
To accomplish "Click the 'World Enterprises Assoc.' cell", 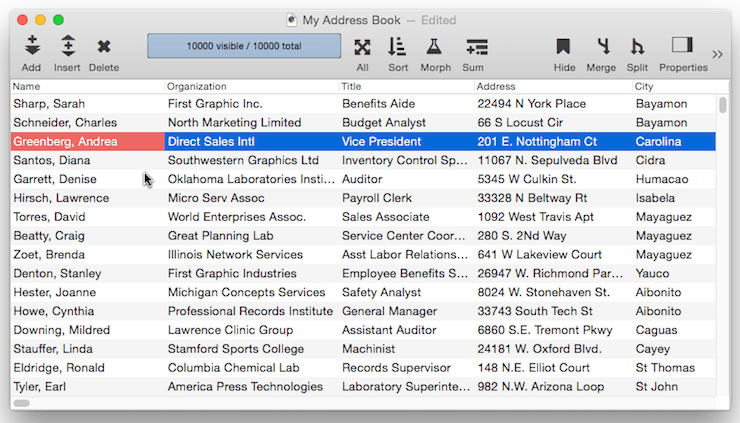I will click(252, 217).
